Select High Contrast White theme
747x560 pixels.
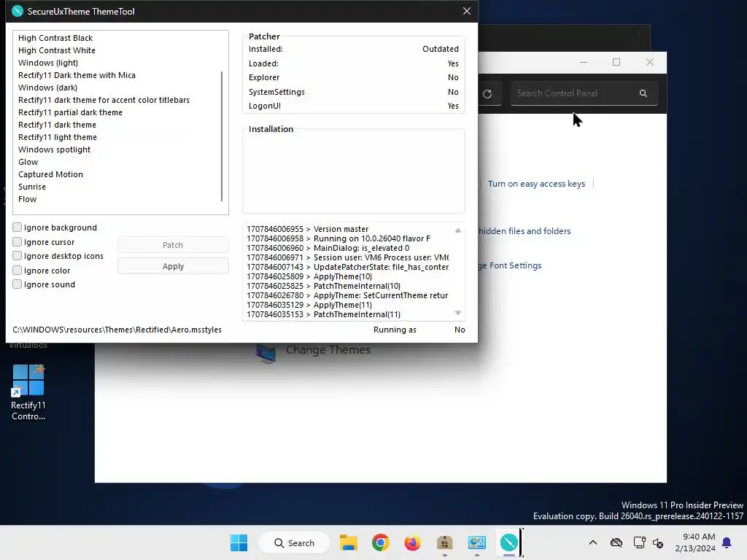(57, 50)
